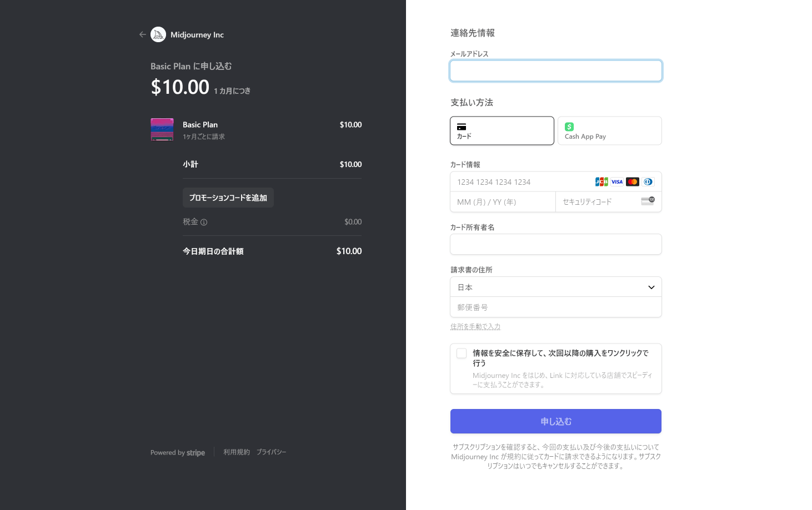Image resolution: width=812 pixels, height=510 pixels.
Task: Click the CVC card icon in security code field
Action: [x=648, y=201]
